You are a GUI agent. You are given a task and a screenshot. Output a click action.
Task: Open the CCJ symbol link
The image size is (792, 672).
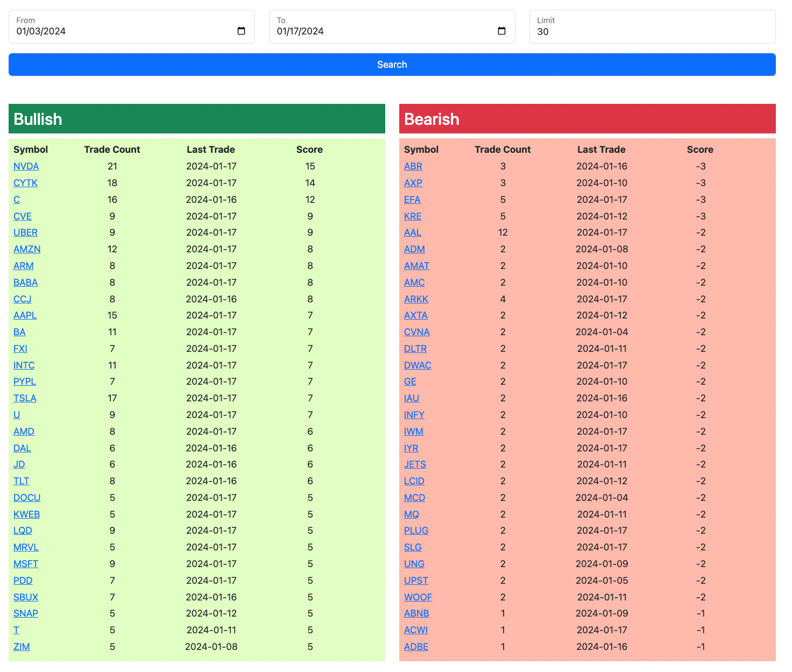click(x=23, y=299)
